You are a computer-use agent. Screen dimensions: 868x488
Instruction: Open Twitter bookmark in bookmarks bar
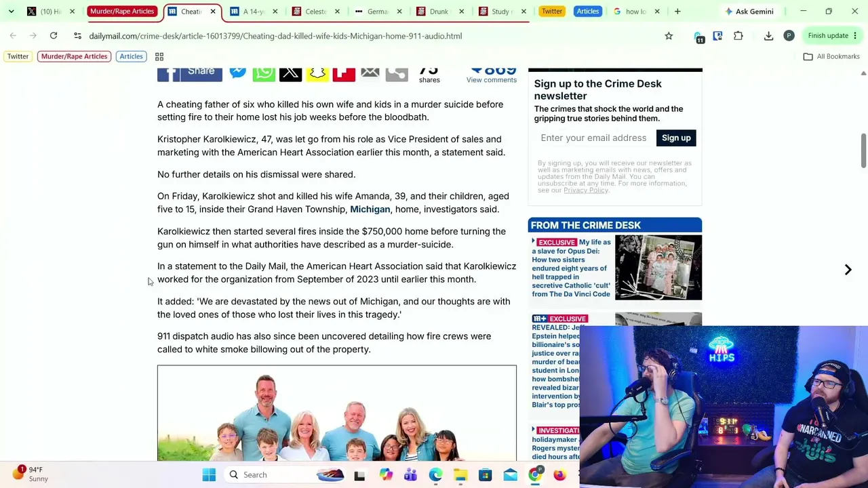(x=18, y=57)
